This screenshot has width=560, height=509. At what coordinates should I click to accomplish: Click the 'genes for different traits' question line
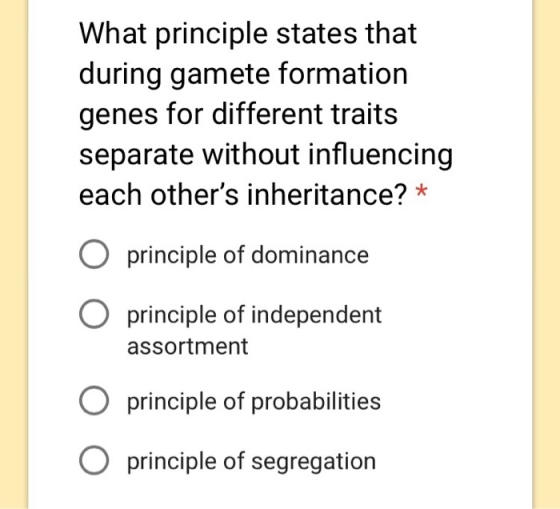tap(238, 116)
